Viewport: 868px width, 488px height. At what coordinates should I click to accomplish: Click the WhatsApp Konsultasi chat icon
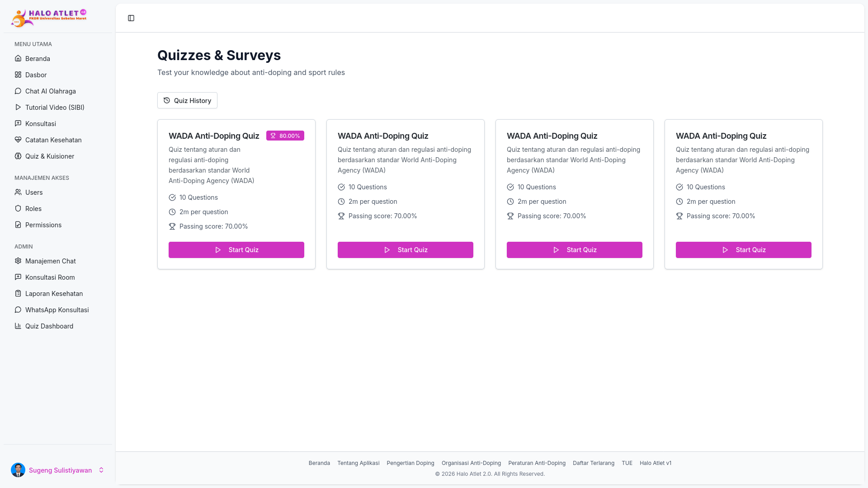pos(18,310)
